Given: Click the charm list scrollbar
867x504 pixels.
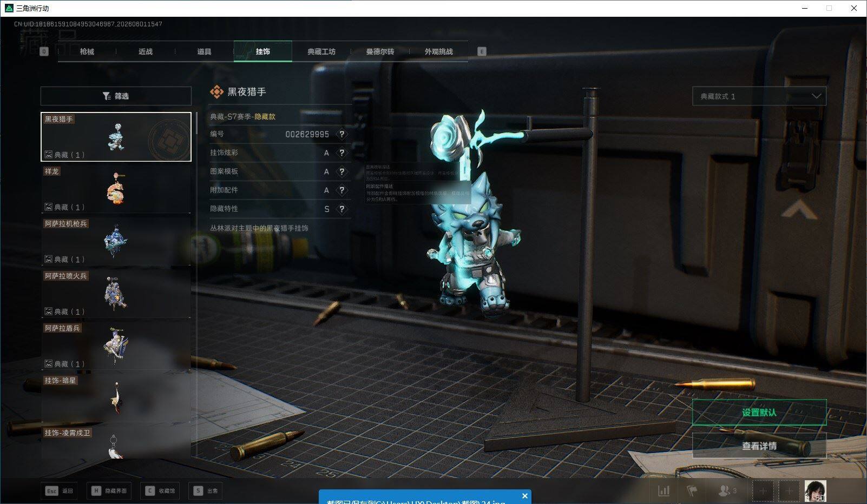Looking at the screenshot, I should tap(196, 124).
